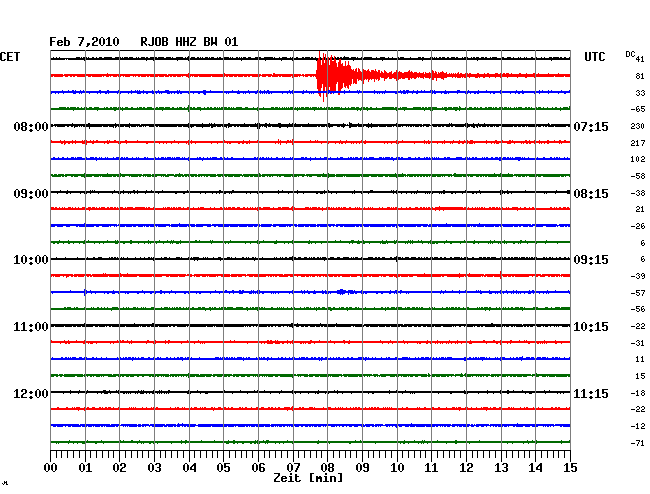Viewport: 650px width, 494px height.
Task: Click the date label Feb 7,2010
Action: pos(84,42)
